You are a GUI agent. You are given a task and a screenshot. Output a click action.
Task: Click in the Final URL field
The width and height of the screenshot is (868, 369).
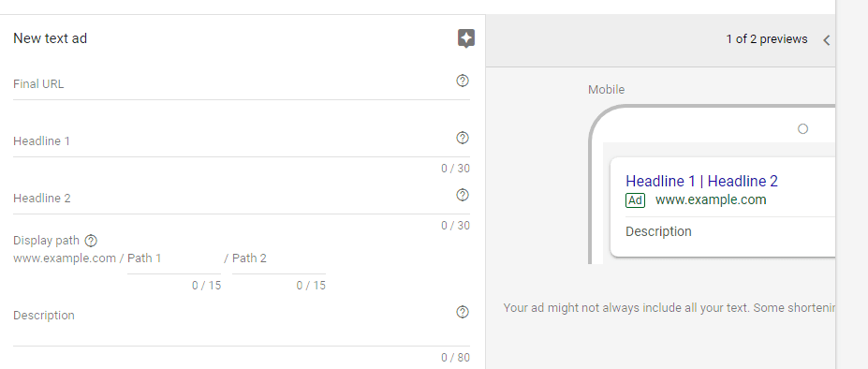[x=242, y=85]
